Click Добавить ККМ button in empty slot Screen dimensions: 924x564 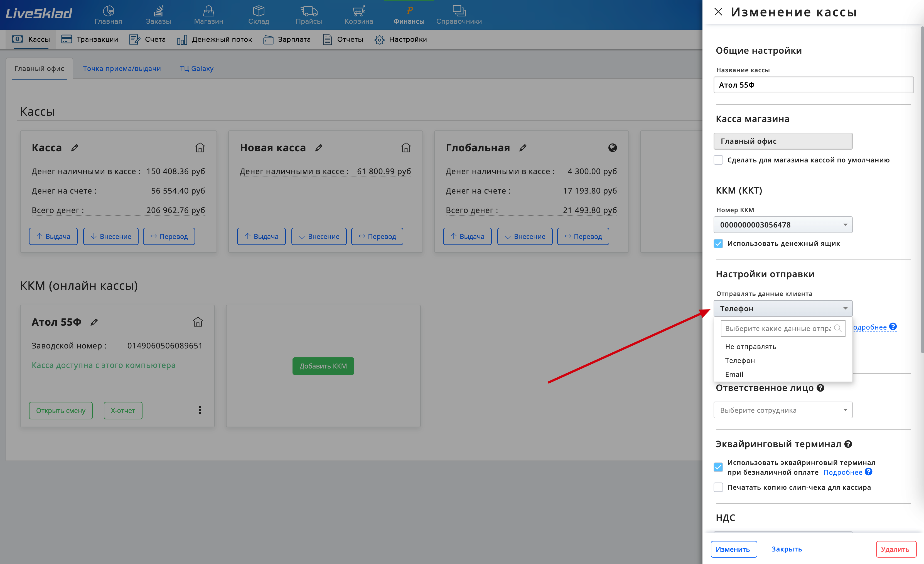tap(323, 365)
